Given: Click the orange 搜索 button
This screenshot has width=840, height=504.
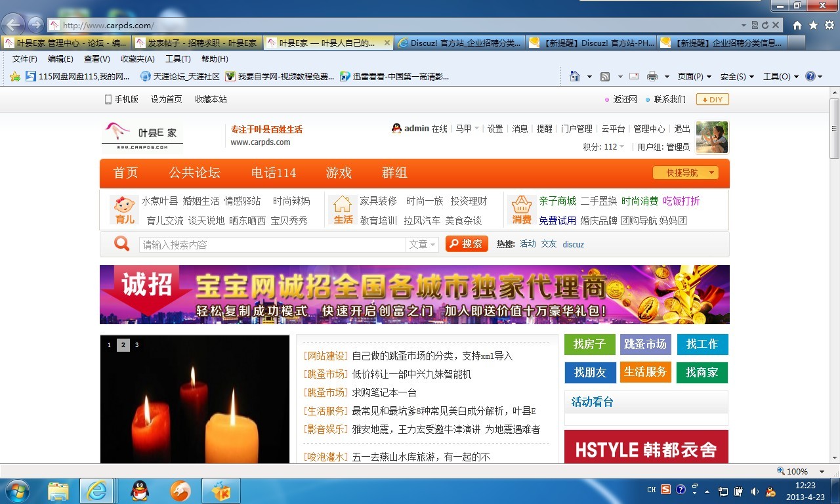Looking at the screenshot, I should [467, 244].
